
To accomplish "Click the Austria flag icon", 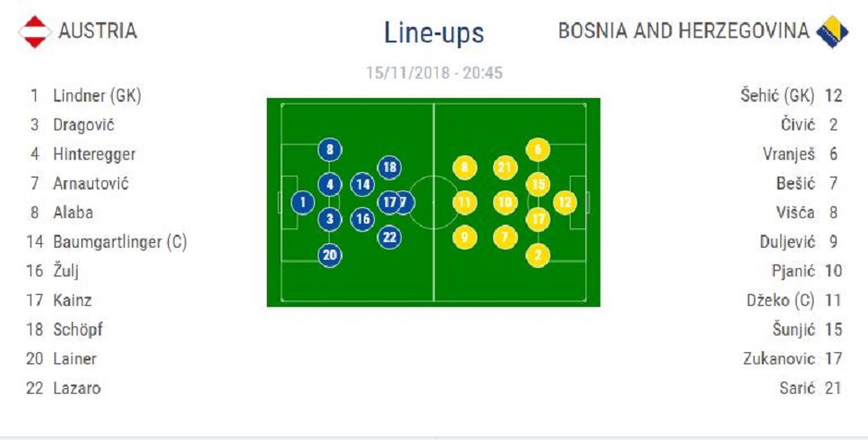I will (35, 31).
